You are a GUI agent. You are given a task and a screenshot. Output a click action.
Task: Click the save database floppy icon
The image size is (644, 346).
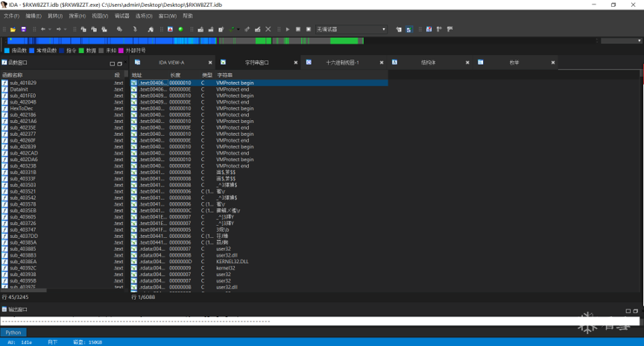[23, 30]
